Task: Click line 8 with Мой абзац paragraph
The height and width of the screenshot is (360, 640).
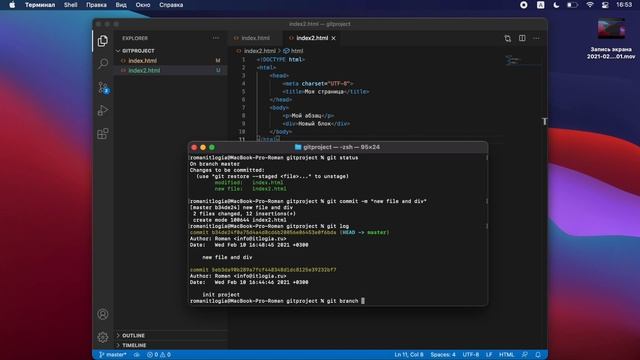Action: 308,116
